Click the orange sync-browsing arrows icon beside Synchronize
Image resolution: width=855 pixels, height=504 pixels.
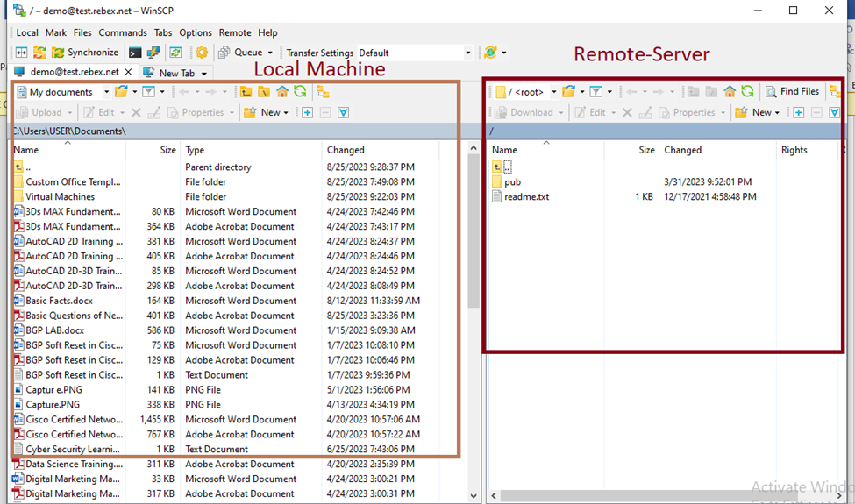click(x=39, y=53)
